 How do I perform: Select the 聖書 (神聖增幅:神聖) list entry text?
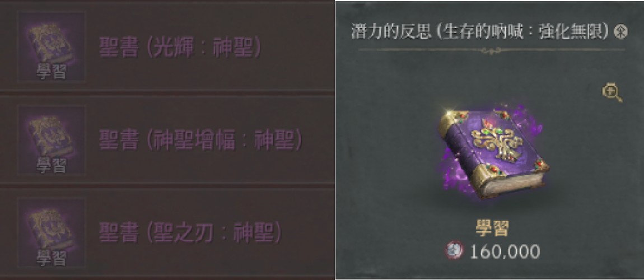tap(200, 141)
